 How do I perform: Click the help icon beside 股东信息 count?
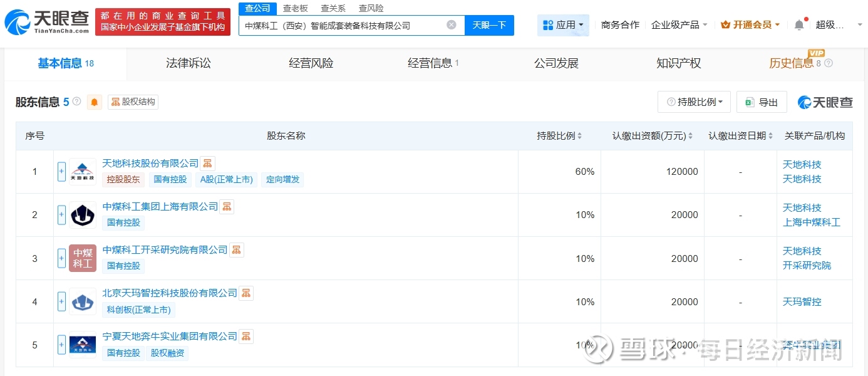point(77,102)
